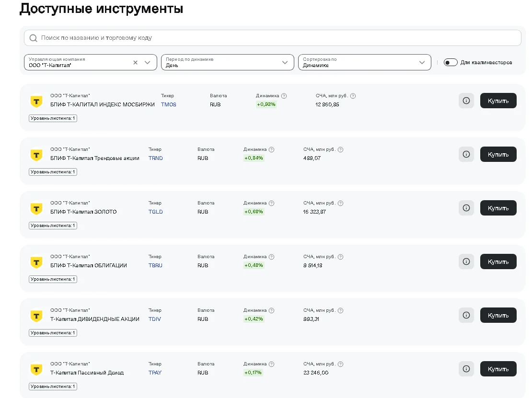Click T-Капитал logo in TRND row

click(36, 155)
